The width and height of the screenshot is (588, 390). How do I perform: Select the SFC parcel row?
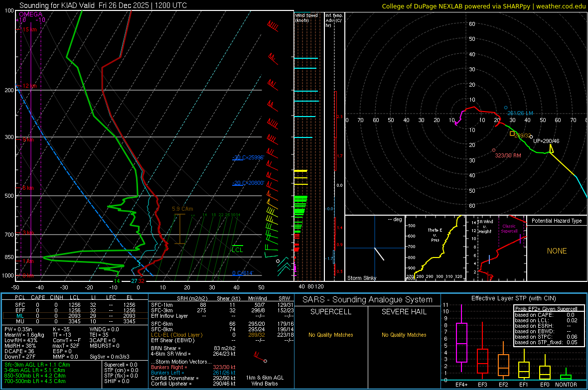(75, 305)
